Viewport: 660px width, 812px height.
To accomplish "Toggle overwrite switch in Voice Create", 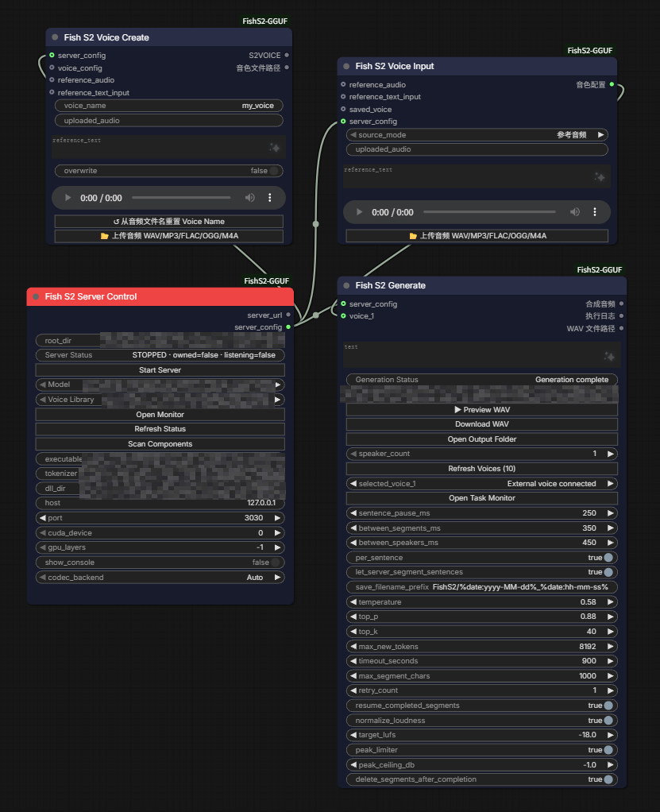I will (274, 171).
